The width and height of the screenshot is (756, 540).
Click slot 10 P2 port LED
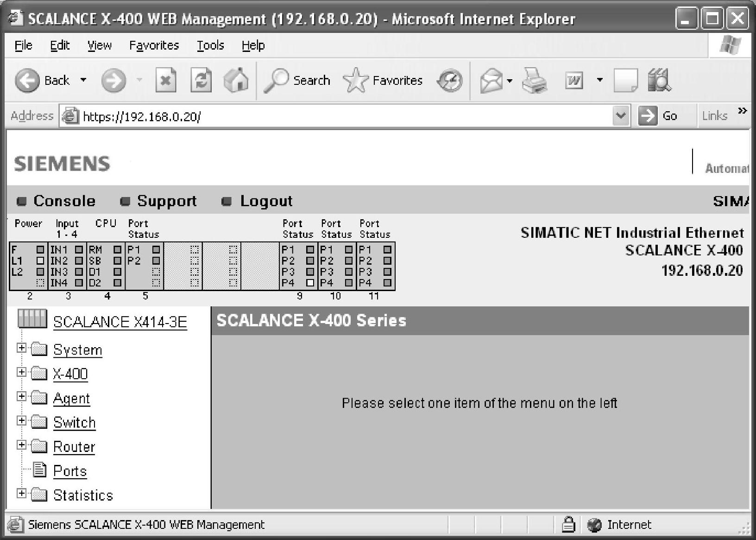pos(349,260)
